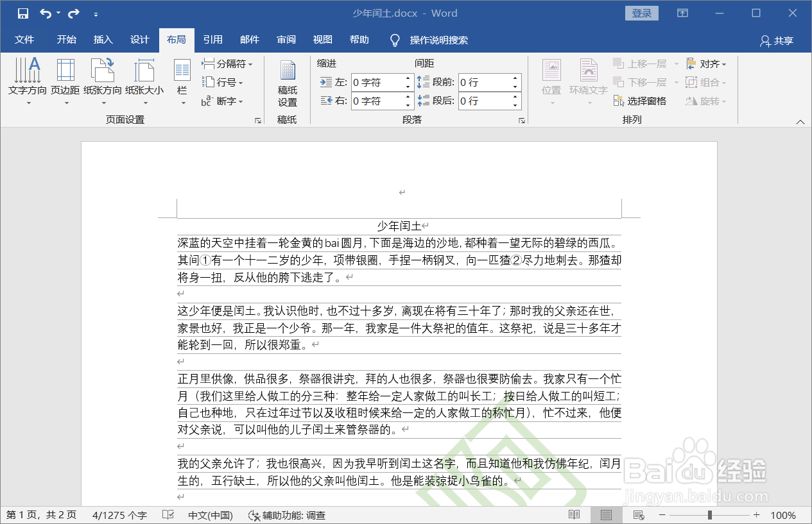Switch to Web Layout view
The width and height of the screenshot is (812, 524).
(638, 515)
